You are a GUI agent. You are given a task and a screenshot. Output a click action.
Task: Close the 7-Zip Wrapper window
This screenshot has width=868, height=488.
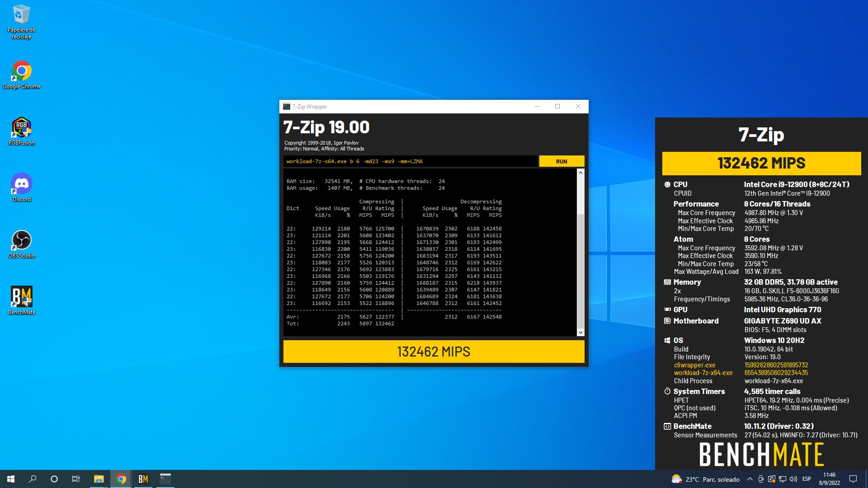tap(578, 107)
